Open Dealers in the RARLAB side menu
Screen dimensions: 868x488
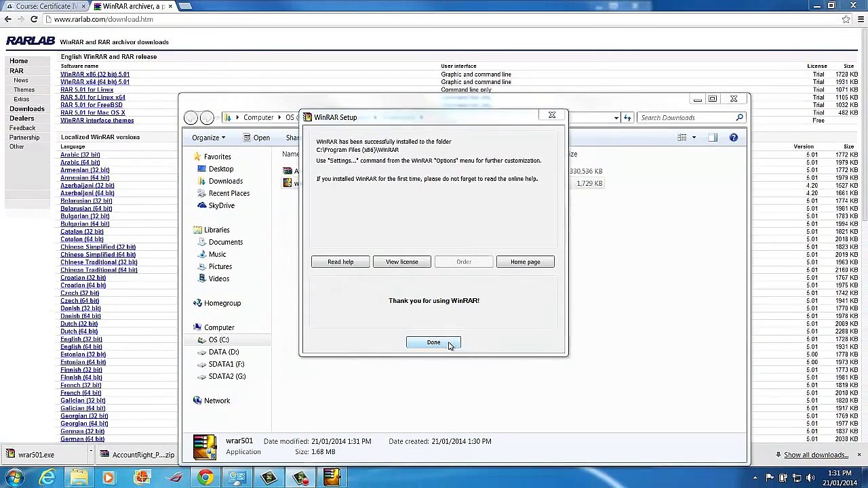[22, 118]
